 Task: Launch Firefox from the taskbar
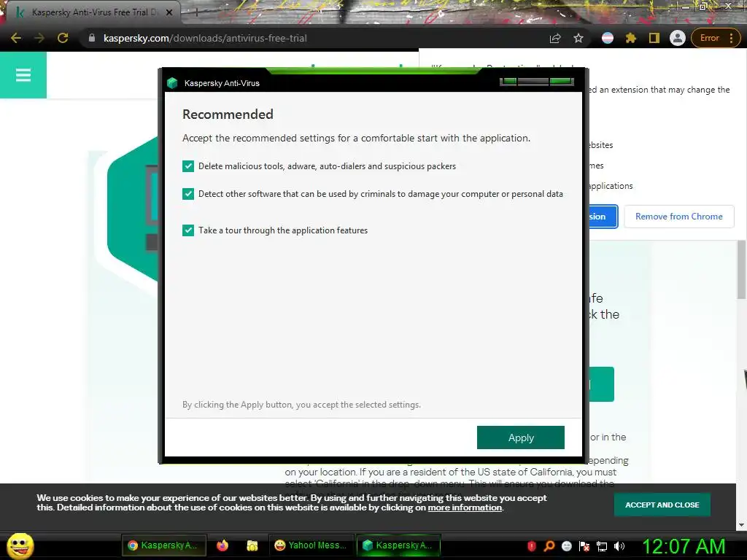(x=222, y=545)
